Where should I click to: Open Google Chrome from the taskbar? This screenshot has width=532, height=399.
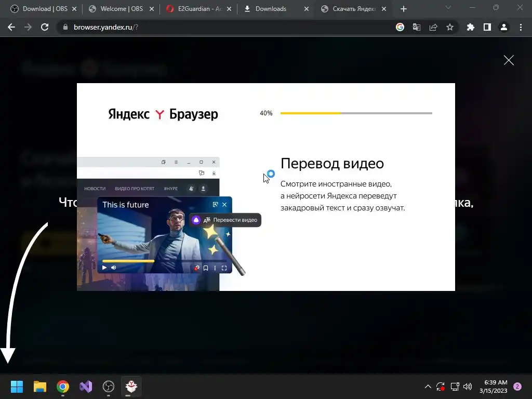point(63,386)
